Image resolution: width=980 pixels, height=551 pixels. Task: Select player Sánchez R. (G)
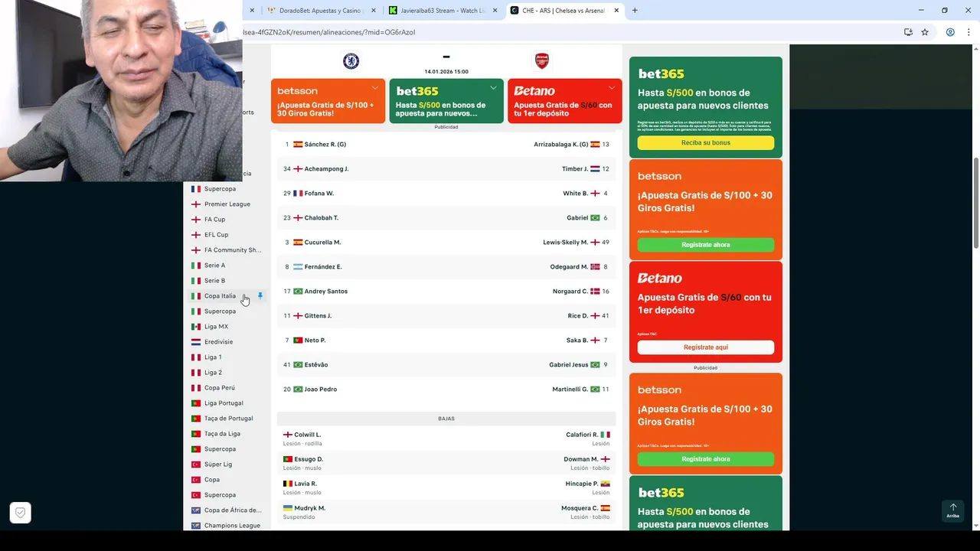tap(325, 145)
